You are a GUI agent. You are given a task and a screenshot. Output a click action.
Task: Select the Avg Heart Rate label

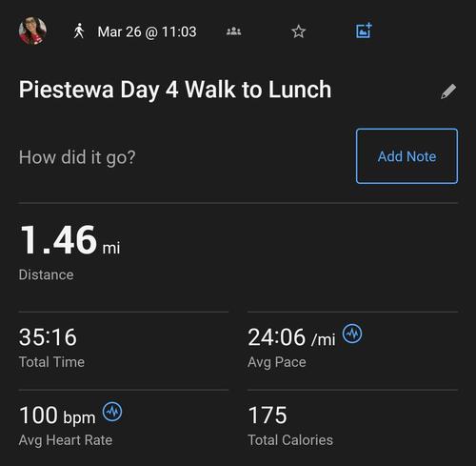[x=66, y=440]
